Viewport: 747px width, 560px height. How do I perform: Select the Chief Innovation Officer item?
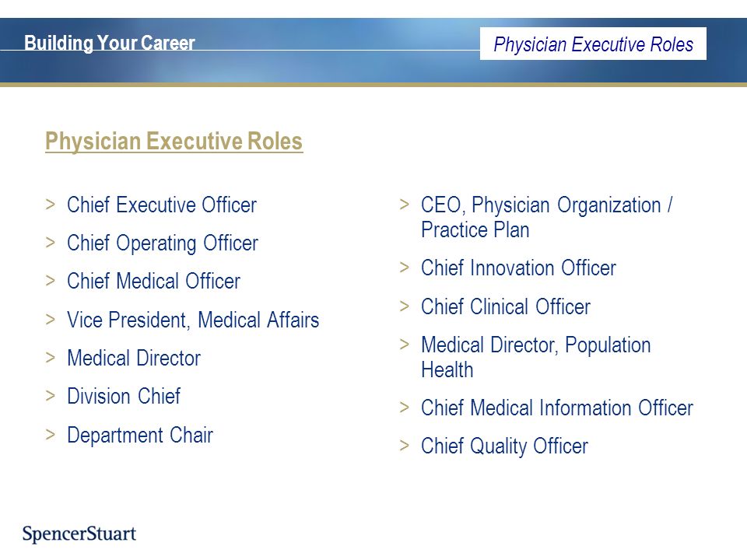click(518, 268)
